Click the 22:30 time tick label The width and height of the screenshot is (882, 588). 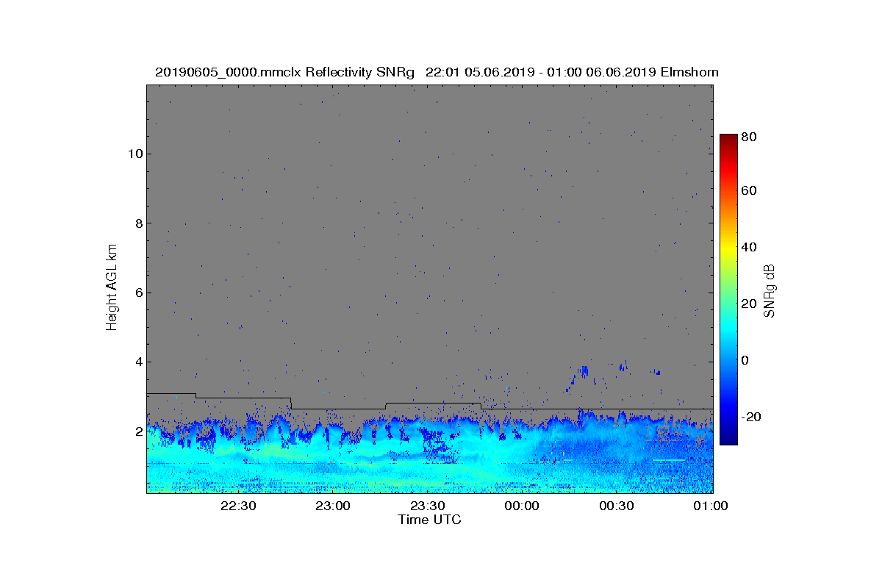238,506
